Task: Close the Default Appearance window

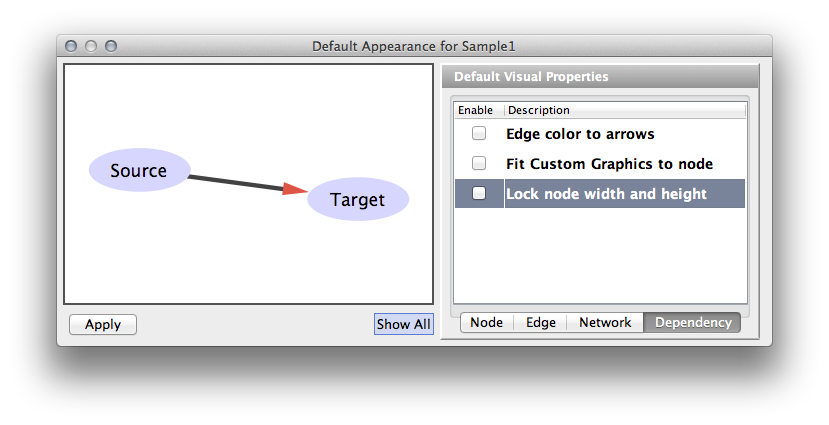Action: coord(71,46)
